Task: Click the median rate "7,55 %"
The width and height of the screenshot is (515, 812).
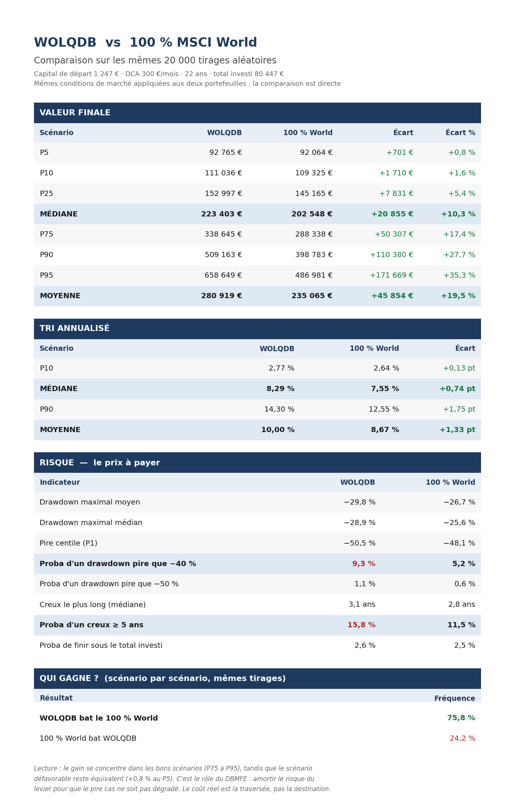Action: pos(385,389)
